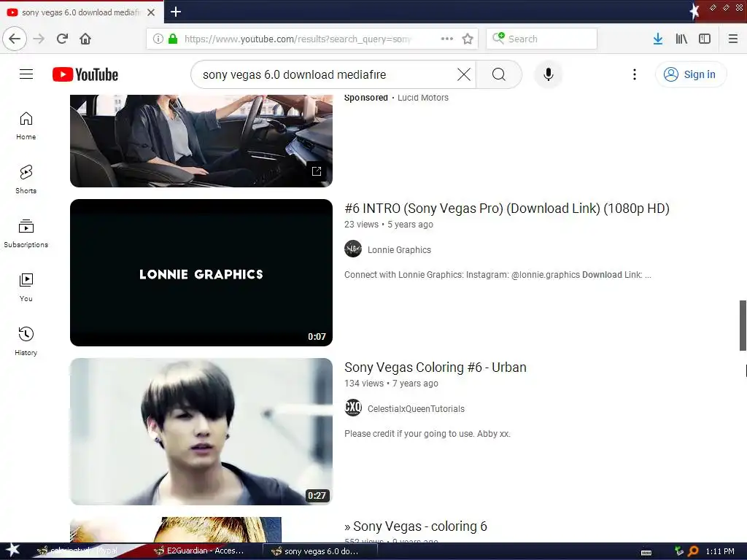Toggle the browser sidebar view
Screen dimensions: 747x560
705,39
